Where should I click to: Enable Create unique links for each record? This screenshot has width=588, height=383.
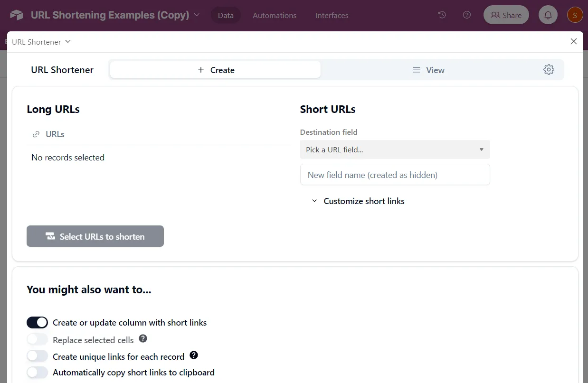(x=37, y=356)
